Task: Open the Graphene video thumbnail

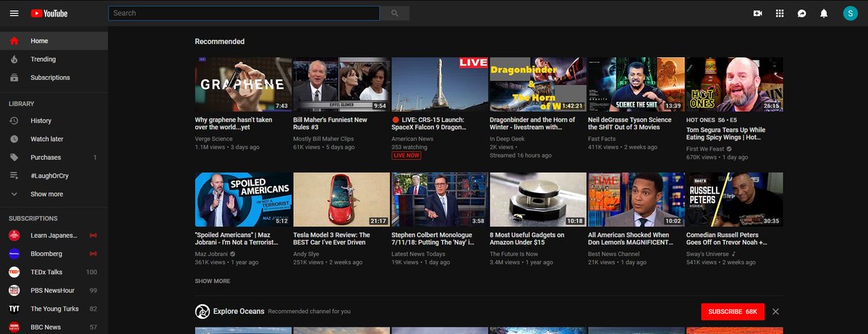Action: (244, 85)
